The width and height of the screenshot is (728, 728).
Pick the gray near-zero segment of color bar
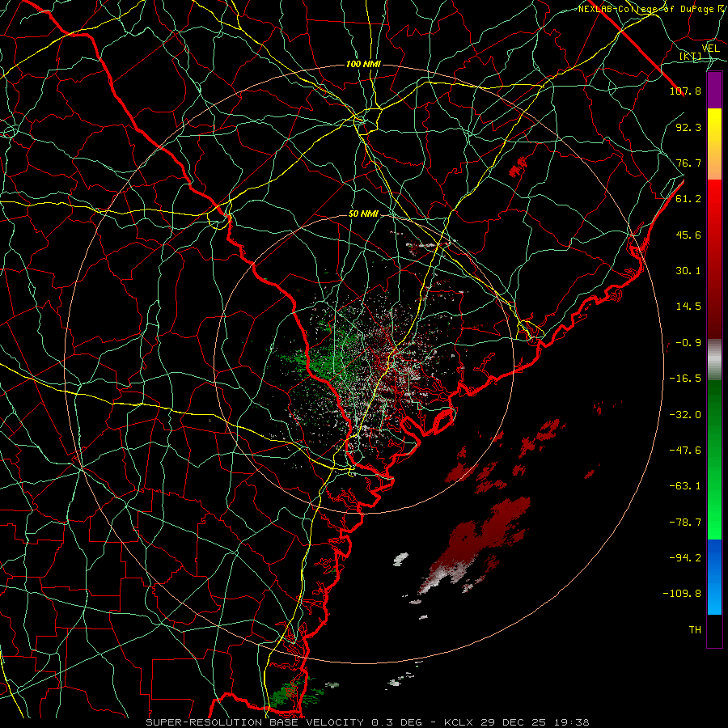[714, 360]
